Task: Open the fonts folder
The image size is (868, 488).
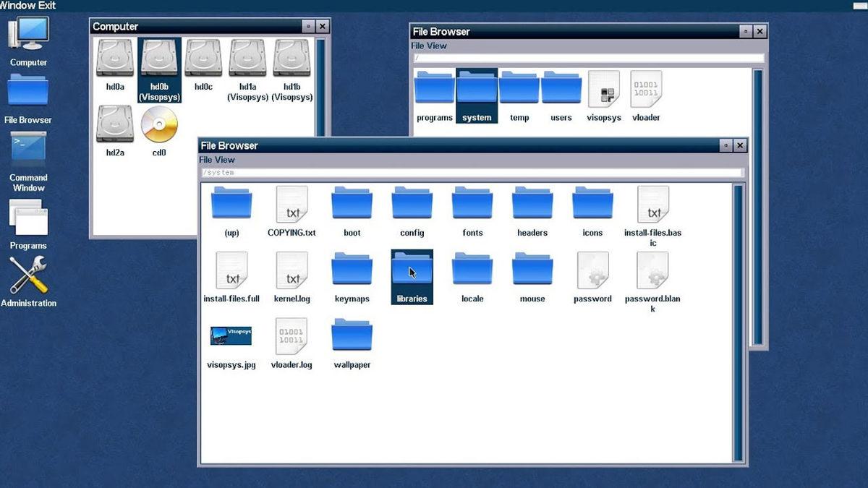Action: 472,205
